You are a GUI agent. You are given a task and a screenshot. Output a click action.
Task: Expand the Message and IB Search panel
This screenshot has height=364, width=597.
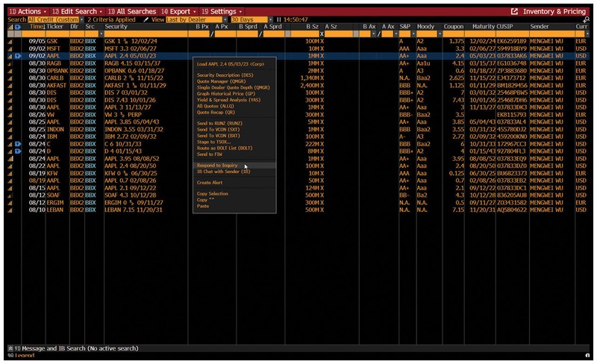[x=10, y=348]
